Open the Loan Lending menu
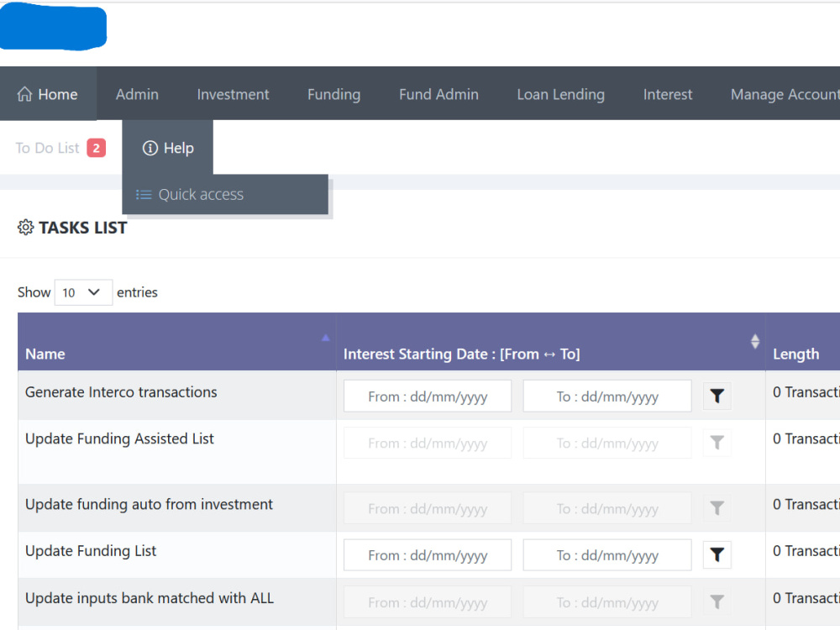 click(x=561, y=94)
